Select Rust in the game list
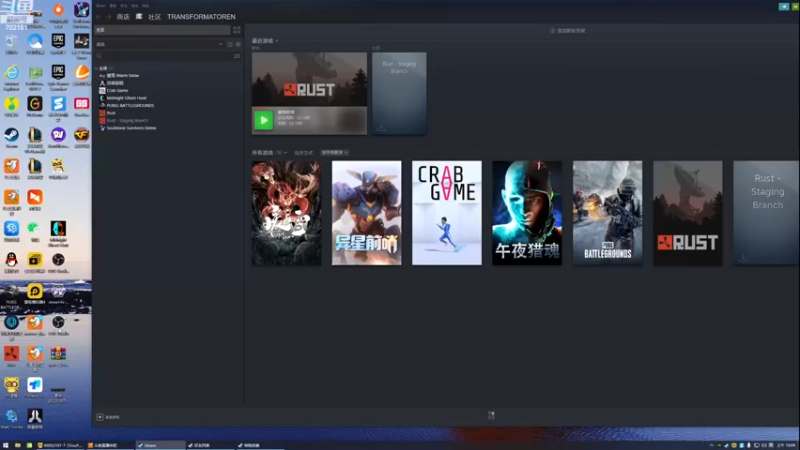The height and width of the screenshot is (450, 800). (x=110, y=113)
